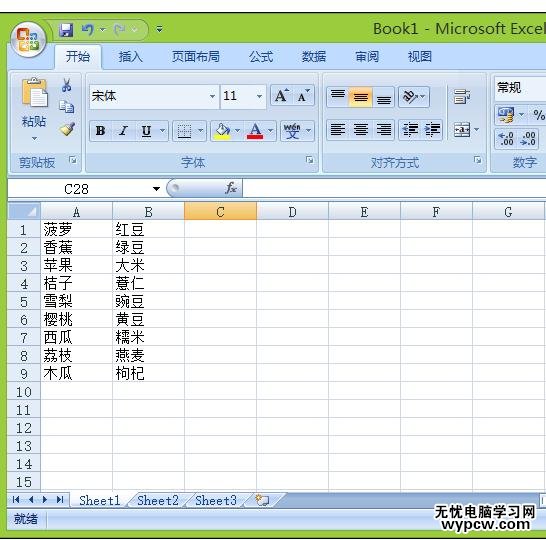
Task: Save the workbook with floppy icon
Action: point(66,30)
